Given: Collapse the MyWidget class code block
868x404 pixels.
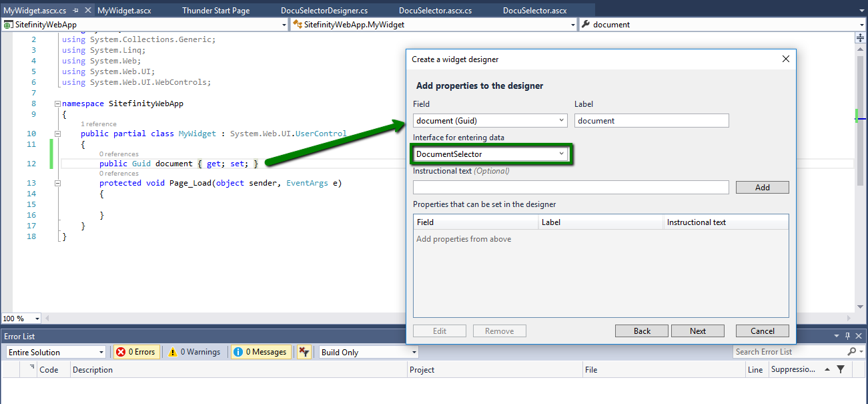Looking at the screenshot, I should point(57,134).
